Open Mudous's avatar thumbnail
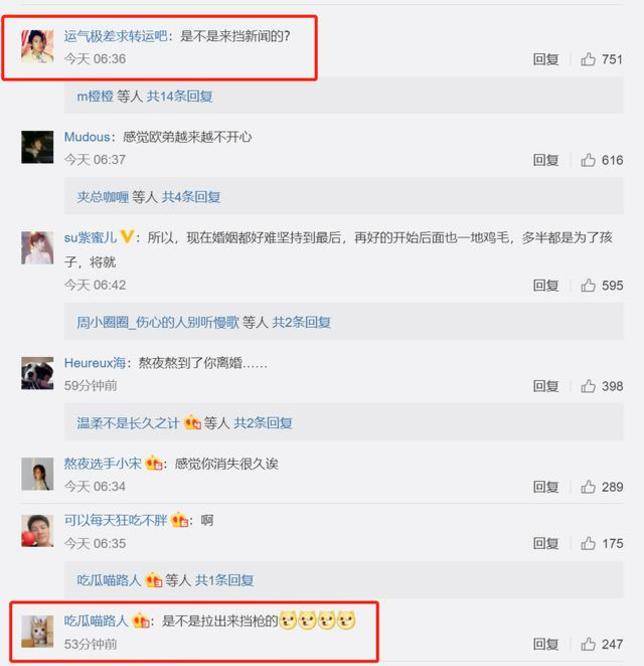Screen dimensions: 644x666 37,147
